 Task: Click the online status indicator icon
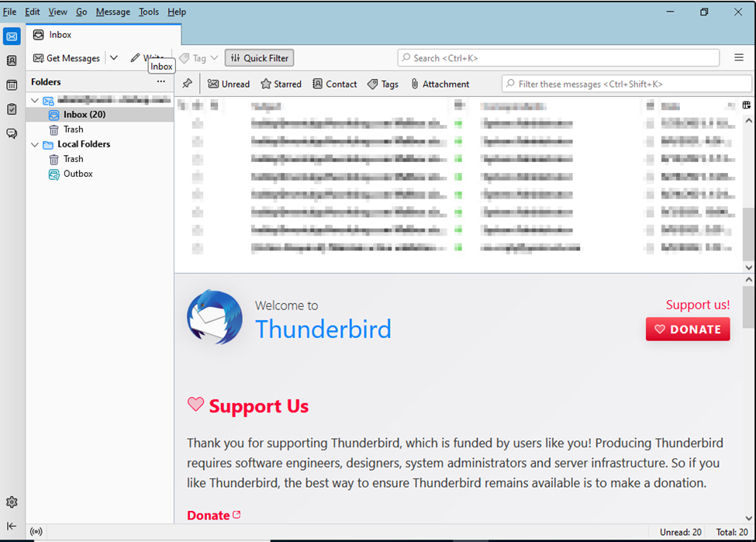click(36, 532)
